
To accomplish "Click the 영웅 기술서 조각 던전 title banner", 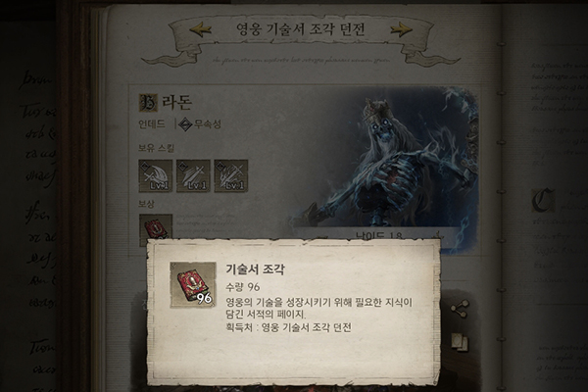I will 301,29.
